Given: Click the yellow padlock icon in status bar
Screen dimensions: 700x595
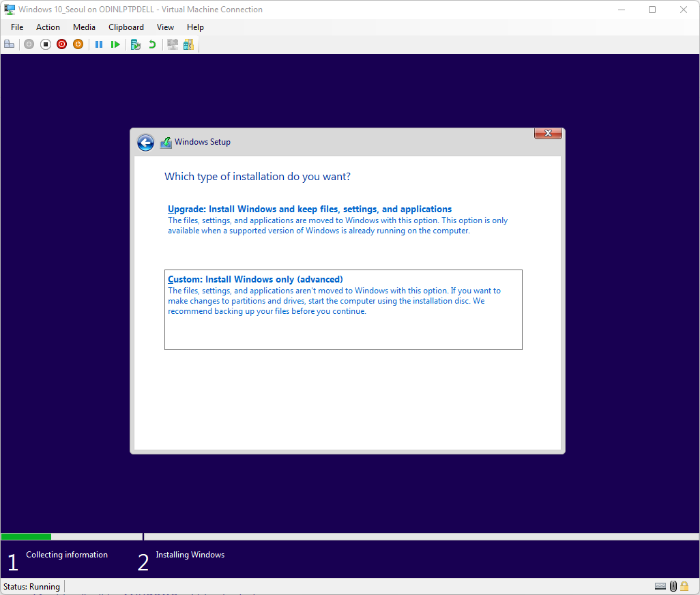Looking at the screenshot, I should click(x=684, y=586).
